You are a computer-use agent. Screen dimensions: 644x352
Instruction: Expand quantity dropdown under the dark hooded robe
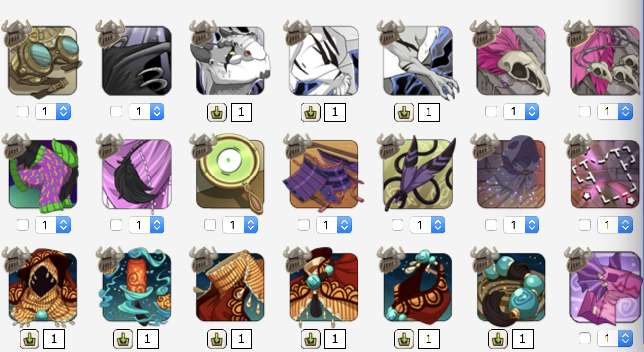521,225
